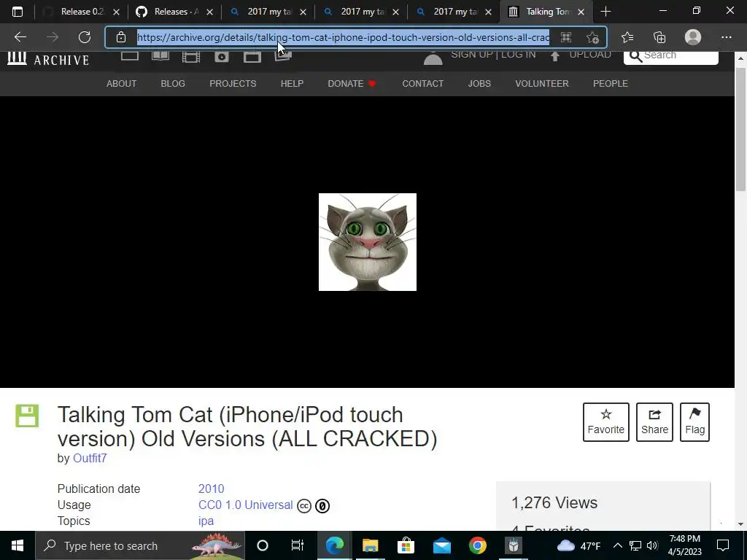Open the BLOG menu item
Image resolution: width=747 pixels, height=560 pixels.
click(x=173, y=84)
